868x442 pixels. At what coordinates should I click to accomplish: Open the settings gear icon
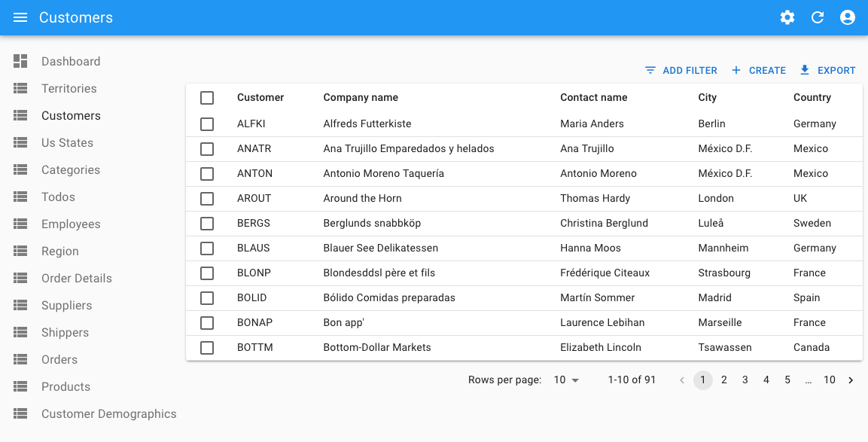pyautogui.click(x=787, y=17)
